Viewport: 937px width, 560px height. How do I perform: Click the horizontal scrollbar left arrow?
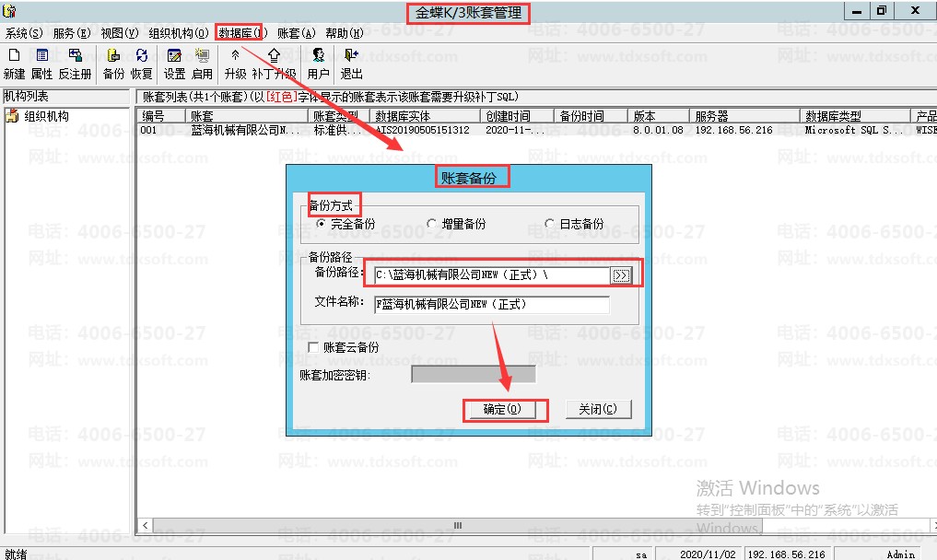click(x=146, y=525)
